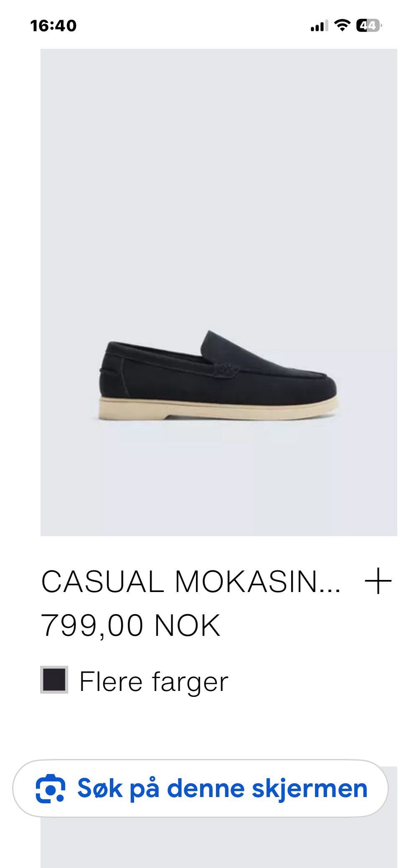This screenshot has height=868, width=401.
Task: Tap the 16:40 clock in status bar
Action: [53, 26]
